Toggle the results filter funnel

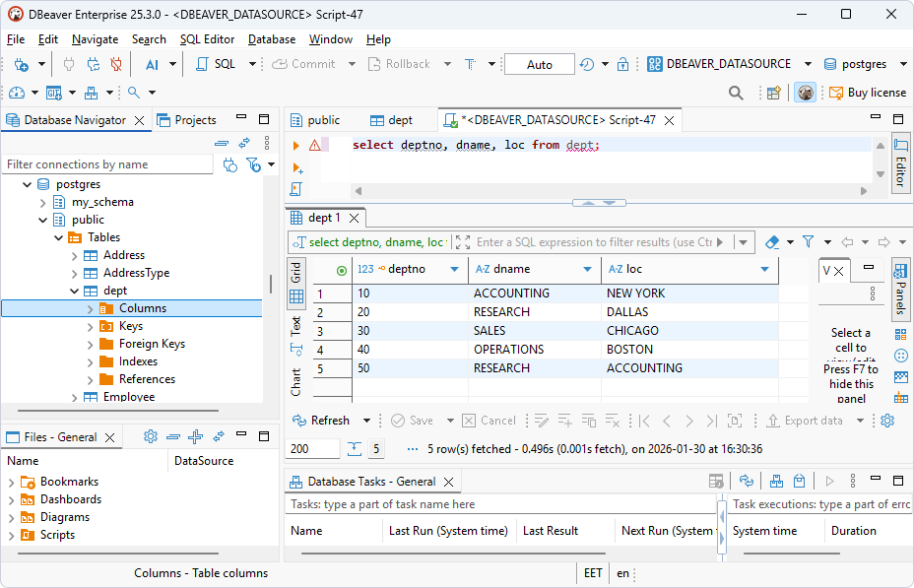809,241
